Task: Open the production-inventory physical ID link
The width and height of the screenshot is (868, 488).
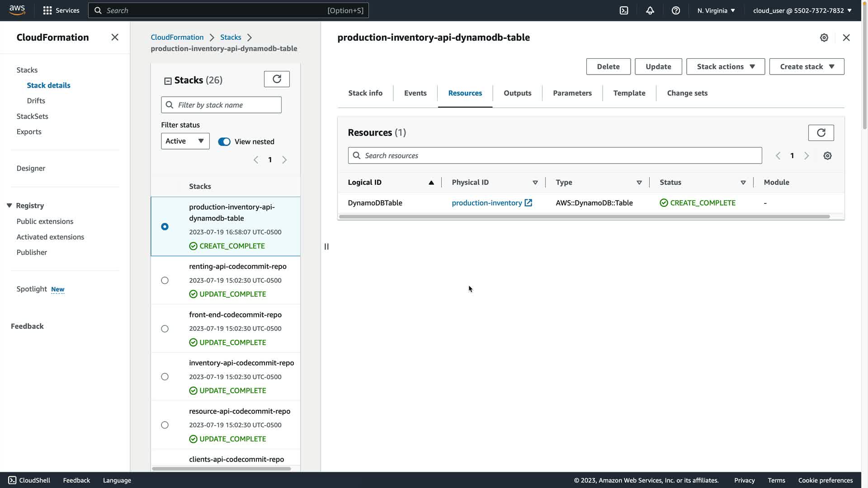Action: coord(487,203)
